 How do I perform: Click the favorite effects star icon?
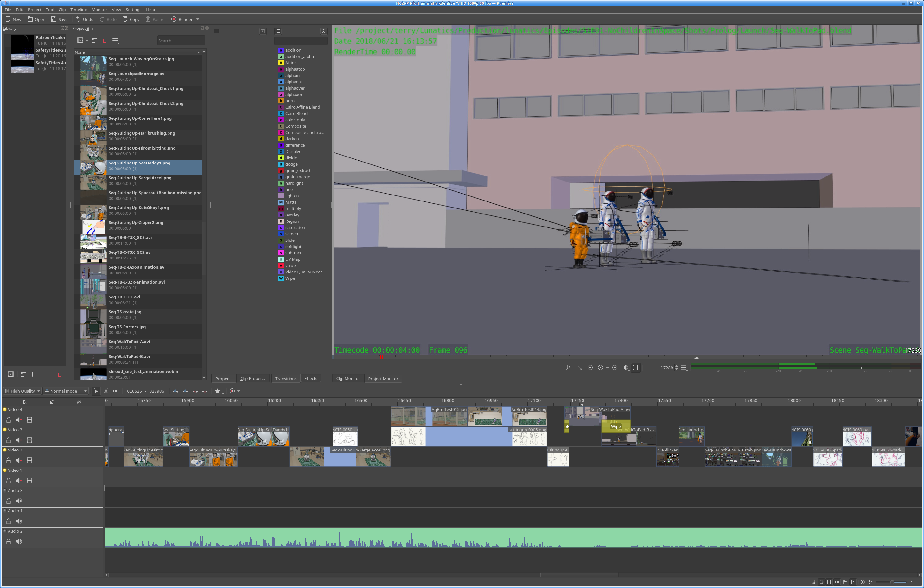click(217, 391)
